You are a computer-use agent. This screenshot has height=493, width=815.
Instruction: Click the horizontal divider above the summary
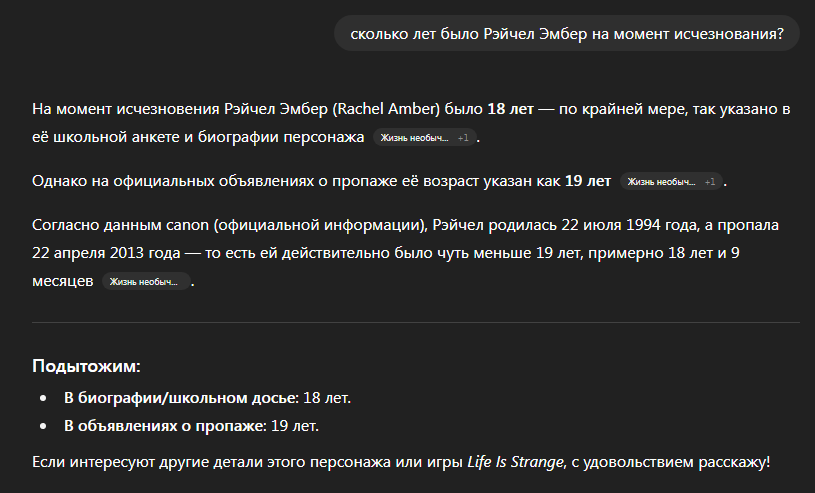pyautogui.click(x=416, y=322)
